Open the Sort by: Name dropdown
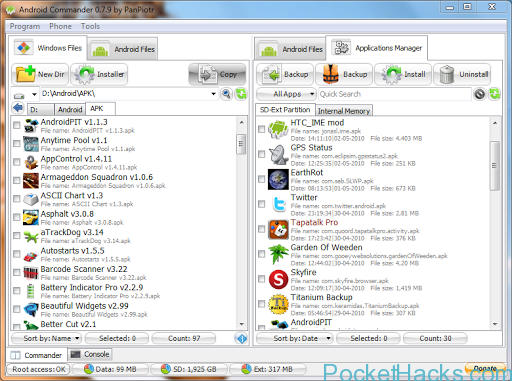The width and height of the screenshot is (512, 381). pyautogui.click(x=47, y=338)
